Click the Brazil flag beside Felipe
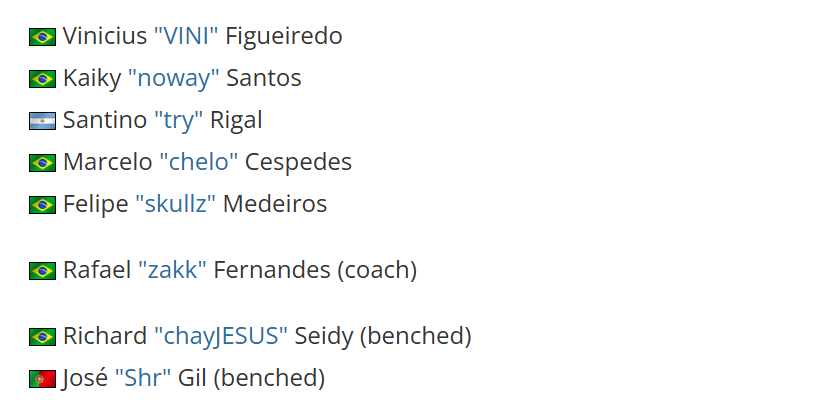This screenshot has width=832, height=412. click(x=42, y=205)
